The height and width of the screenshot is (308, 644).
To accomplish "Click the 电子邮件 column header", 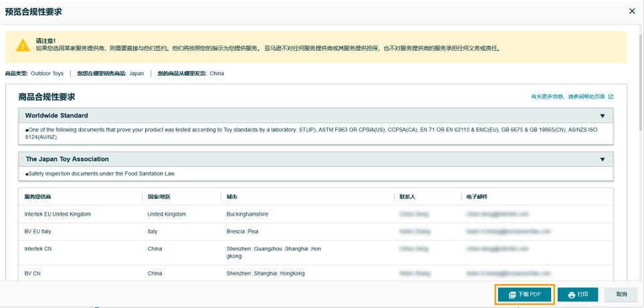I will (x=477, y=197).
